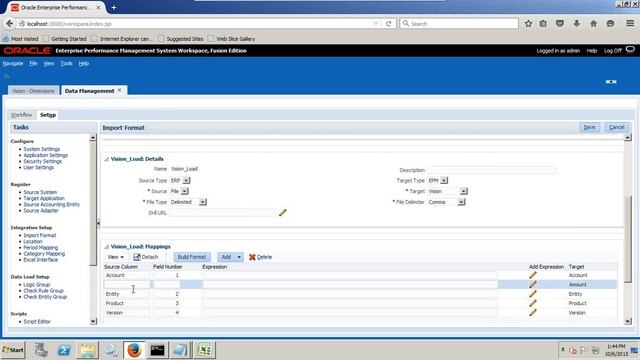Click the red X Delete icon
The height and width of the screenshot is (360, 640).
(252, 257)
